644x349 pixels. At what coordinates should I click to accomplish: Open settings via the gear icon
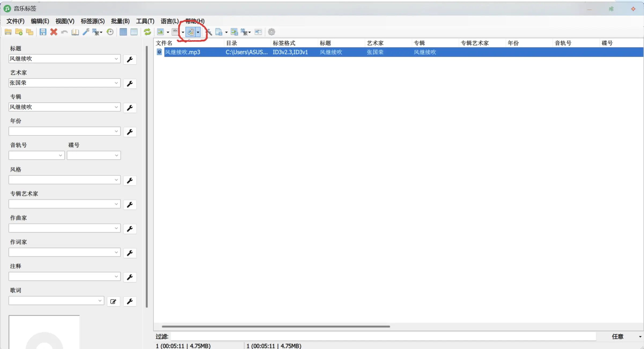point(271,32)
